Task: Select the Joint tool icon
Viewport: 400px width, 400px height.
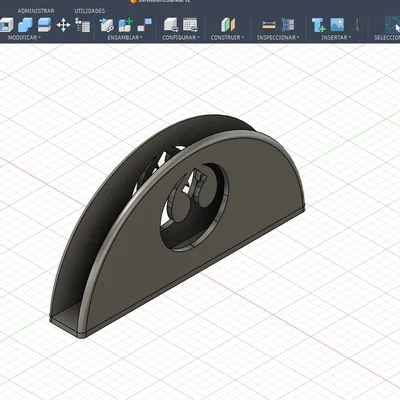Action: (145, 25)
